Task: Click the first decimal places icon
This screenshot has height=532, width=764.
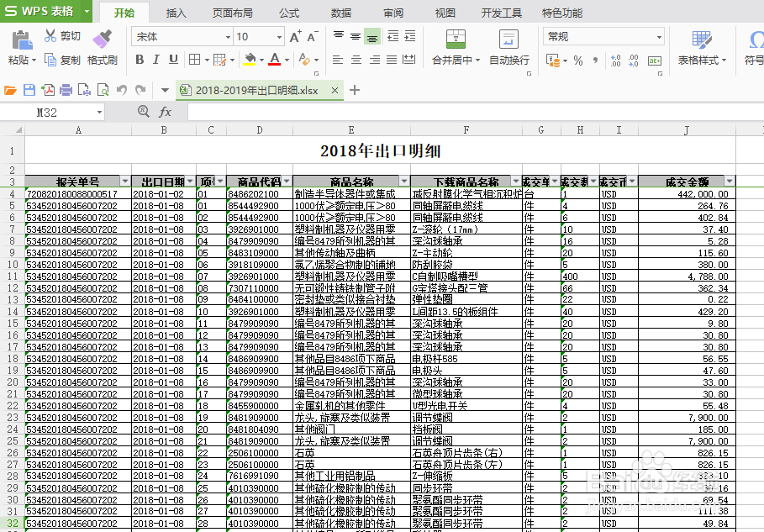Action: click(615, 61)
